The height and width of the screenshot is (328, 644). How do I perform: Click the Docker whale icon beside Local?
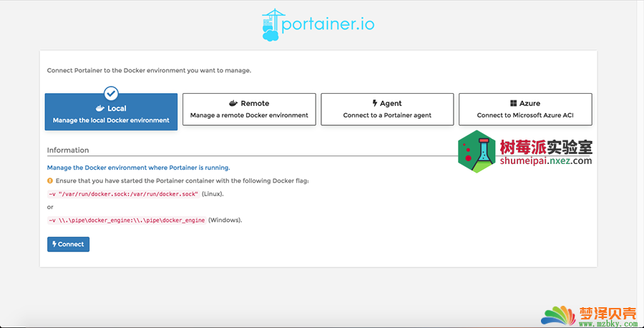click(99, 109)
